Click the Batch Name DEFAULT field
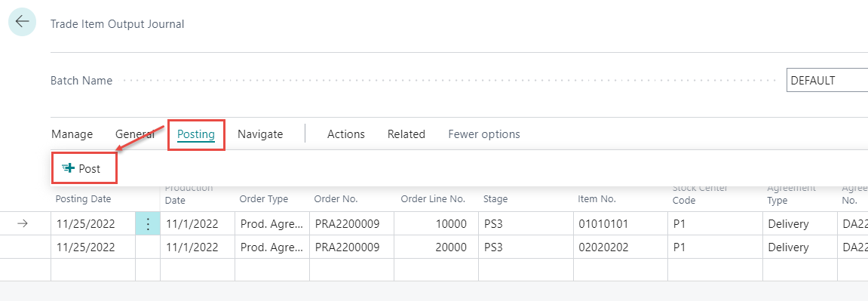The width and height of the screenshot is (868, 301). [x=827, y=80]
